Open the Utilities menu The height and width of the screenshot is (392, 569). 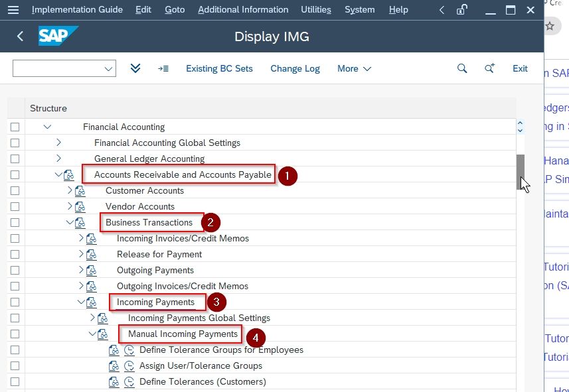[x=316, y=10]
